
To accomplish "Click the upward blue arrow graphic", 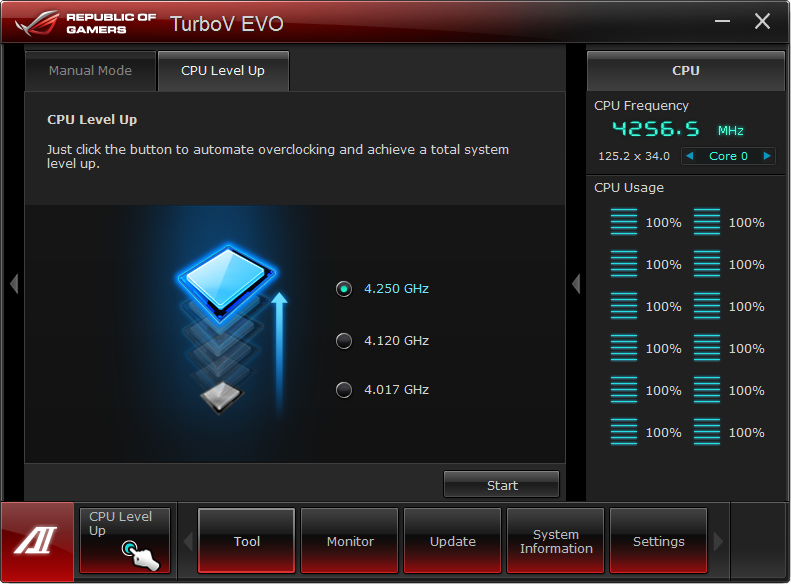I will (x=279, y=354).
